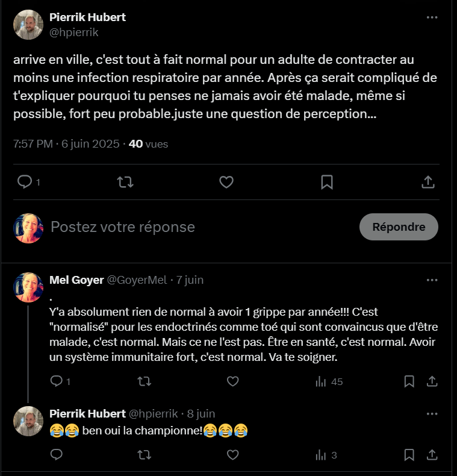
Task: Open more options on Mel Goyer's reply
Action: pyautogui.click(x=432, y=280)
